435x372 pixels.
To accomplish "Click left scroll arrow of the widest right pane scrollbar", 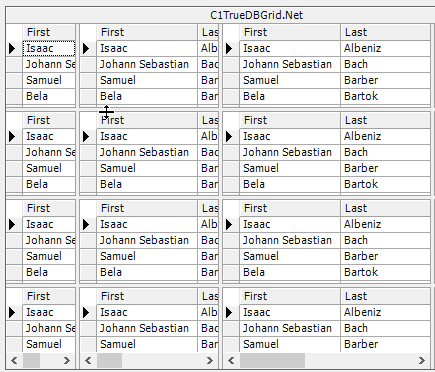I will pyautogui.click(x=231, y=360).
